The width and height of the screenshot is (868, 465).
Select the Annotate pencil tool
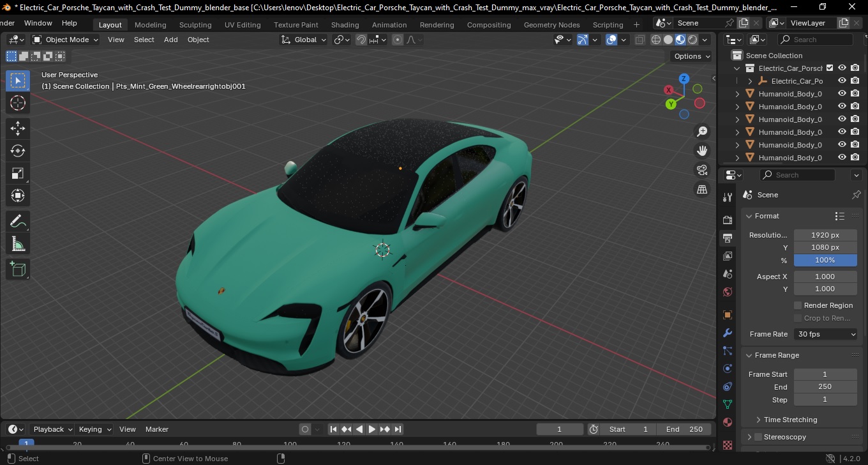pyautogui.click(x=18, y=222)
